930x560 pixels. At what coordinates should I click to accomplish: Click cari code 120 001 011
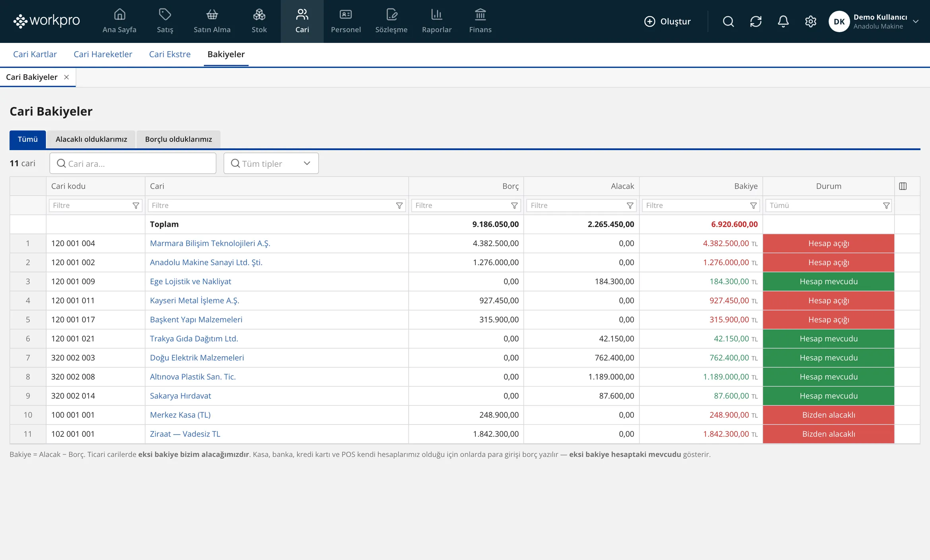point(73,300)
